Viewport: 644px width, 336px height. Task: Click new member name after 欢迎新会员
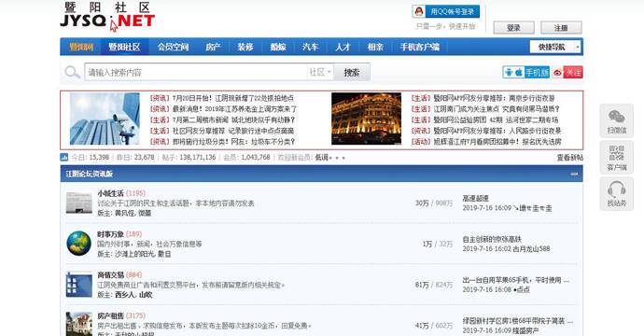coord(330,158)
